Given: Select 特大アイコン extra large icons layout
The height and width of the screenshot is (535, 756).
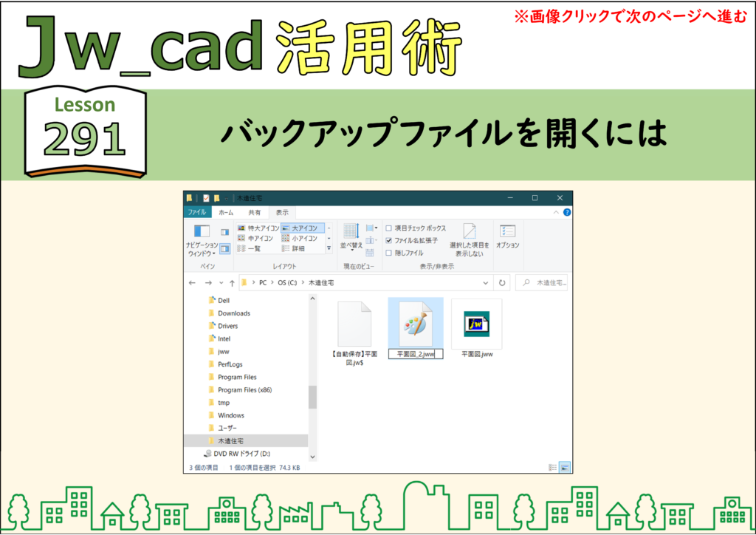Looking at the screenshot, I should point(258,228).
